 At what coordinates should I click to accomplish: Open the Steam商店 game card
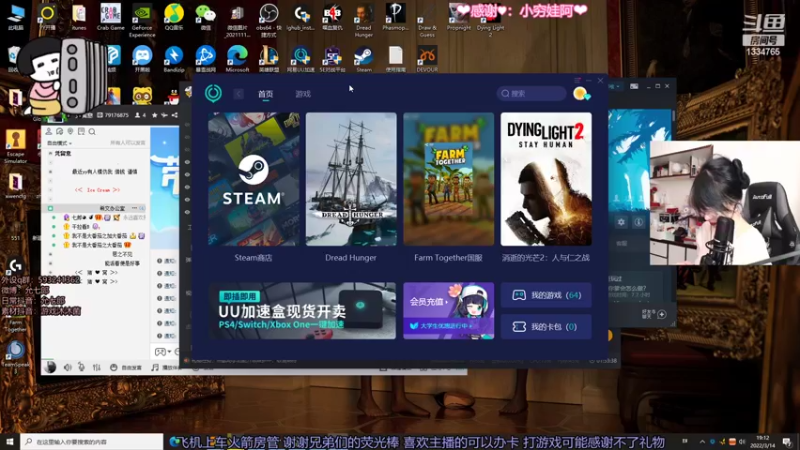point(254,179)
